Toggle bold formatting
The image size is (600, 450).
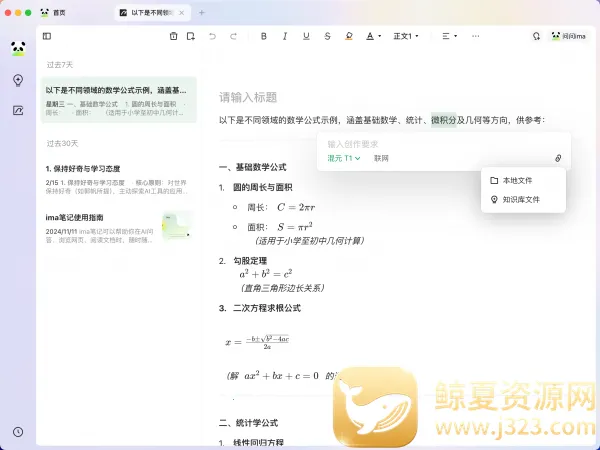[264, 36]
